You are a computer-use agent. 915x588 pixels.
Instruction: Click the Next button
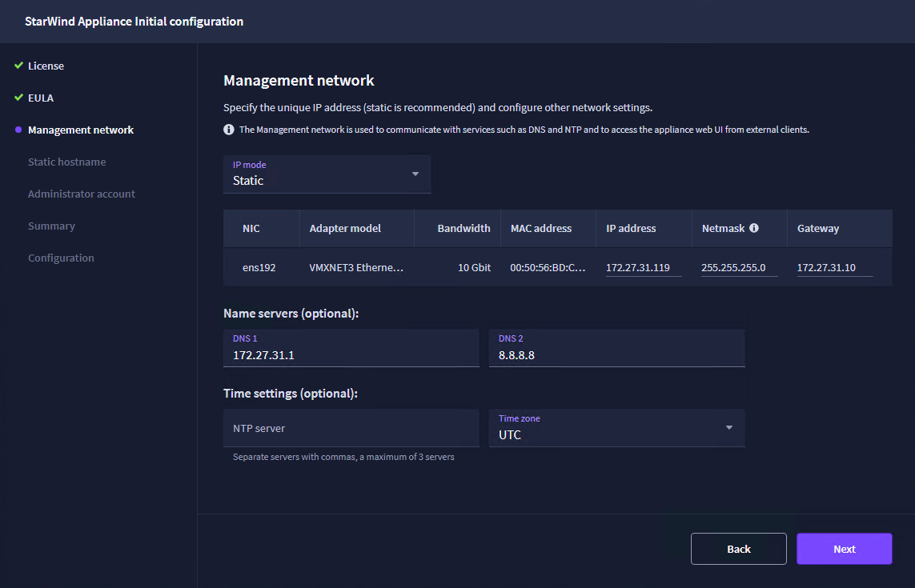tap(845, 549)
